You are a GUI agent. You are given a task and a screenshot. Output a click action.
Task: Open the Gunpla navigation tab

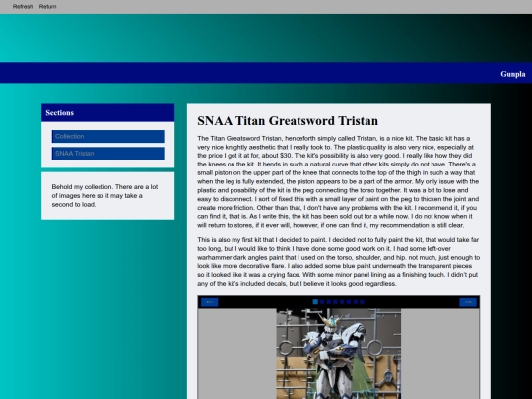click(513, 74)
